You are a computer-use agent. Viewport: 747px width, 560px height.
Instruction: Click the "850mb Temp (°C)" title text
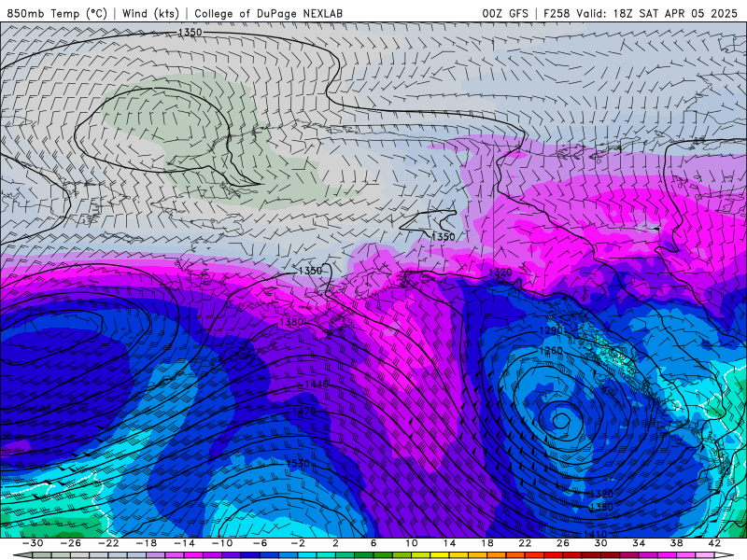pos(57,13)
